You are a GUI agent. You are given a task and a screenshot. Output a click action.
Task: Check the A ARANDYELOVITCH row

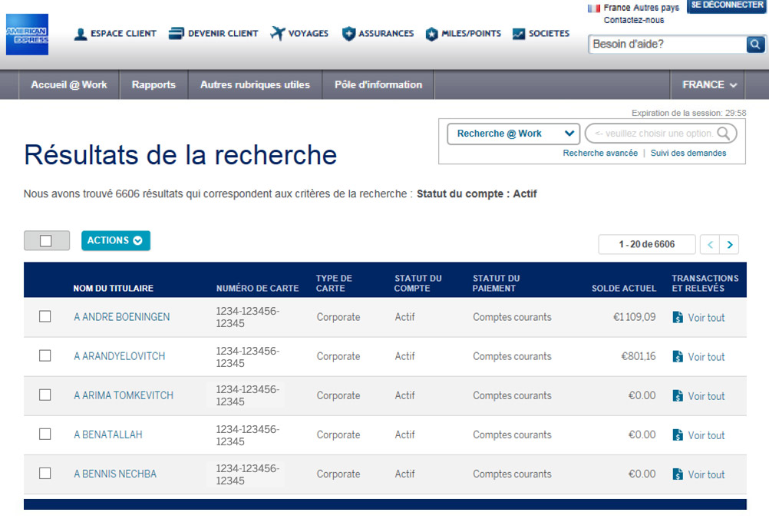tap(45, 355)
